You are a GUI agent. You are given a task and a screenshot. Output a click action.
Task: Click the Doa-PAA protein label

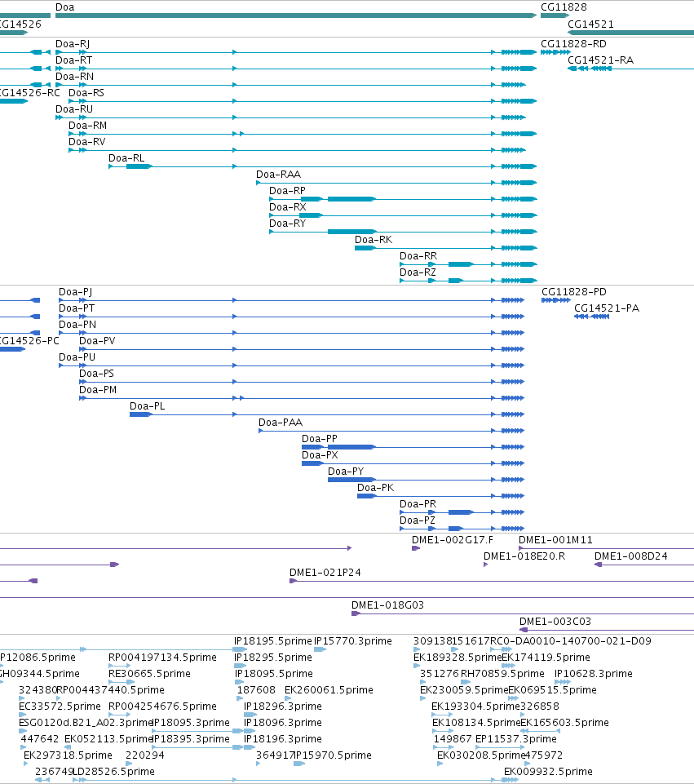tap(281, 423)
